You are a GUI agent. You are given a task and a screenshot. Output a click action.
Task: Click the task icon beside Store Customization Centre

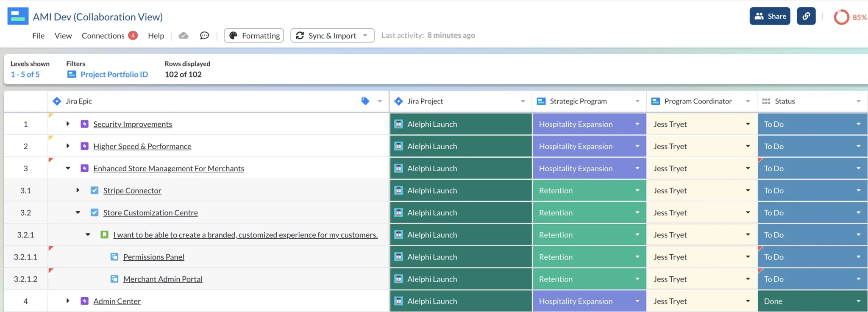95,212
